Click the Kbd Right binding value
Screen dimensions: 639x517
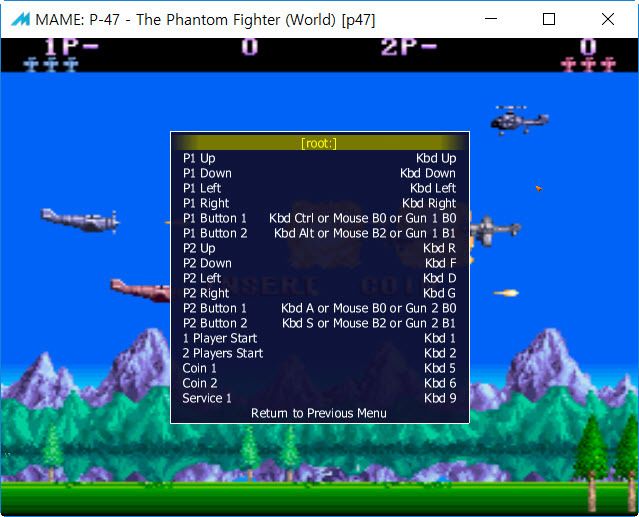(x=429, y=203)
